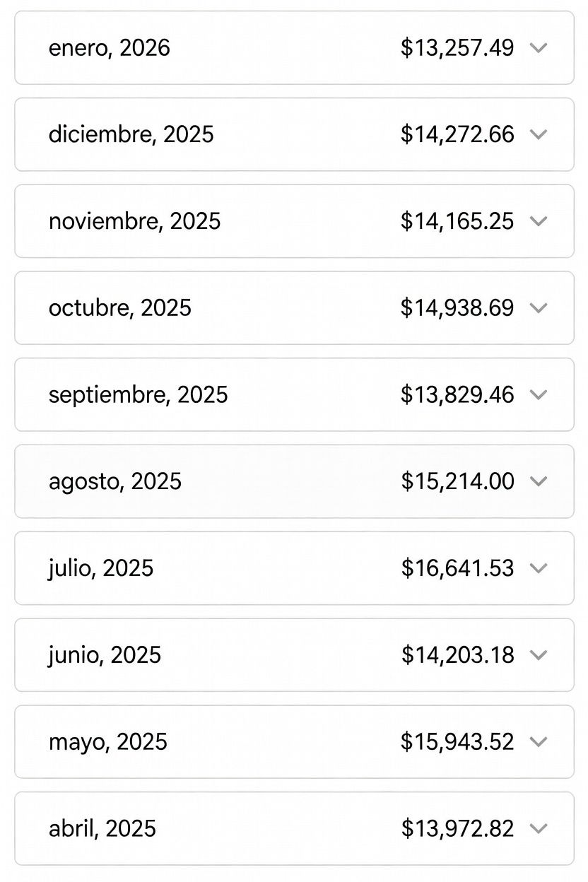Select the $15,943.52 mayo amount

pyautogui.click(x=457, y=741)
